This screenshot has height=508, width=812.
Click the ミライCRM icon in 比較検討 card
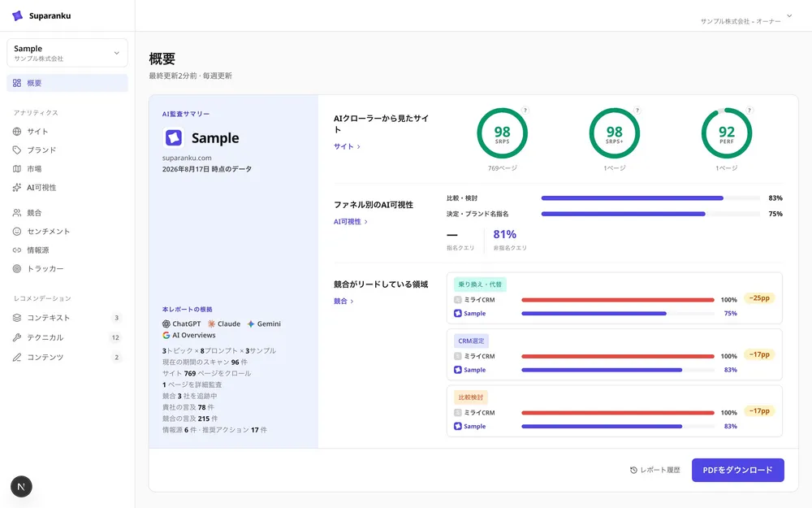(458, 413)
